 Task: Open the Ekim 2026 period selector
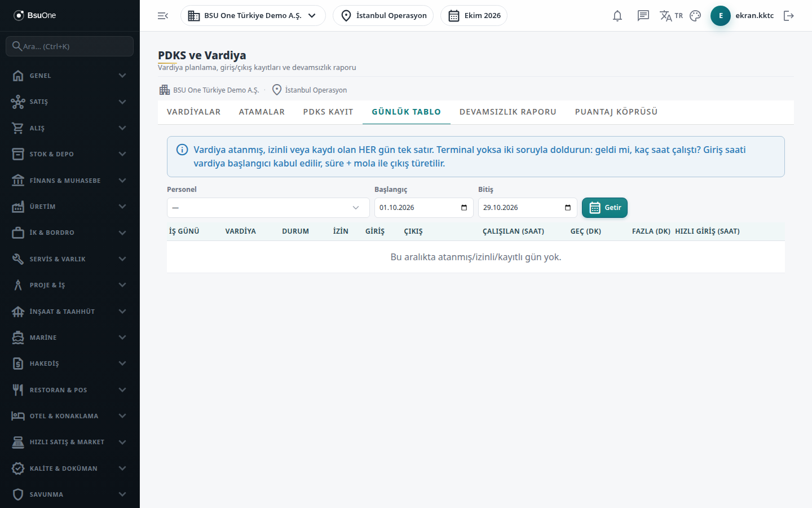pyautogui.click(x=474, y=16)
